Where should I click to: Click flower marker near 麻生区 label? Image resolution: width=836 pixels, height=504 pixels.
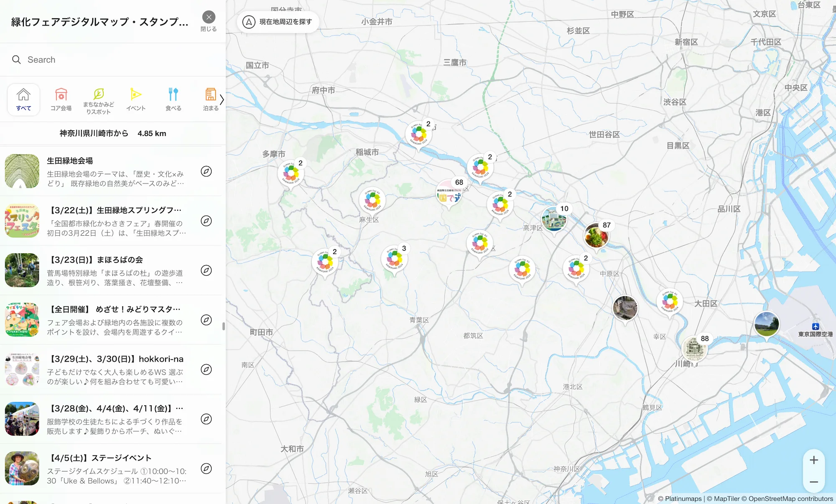tap(372, 200)
